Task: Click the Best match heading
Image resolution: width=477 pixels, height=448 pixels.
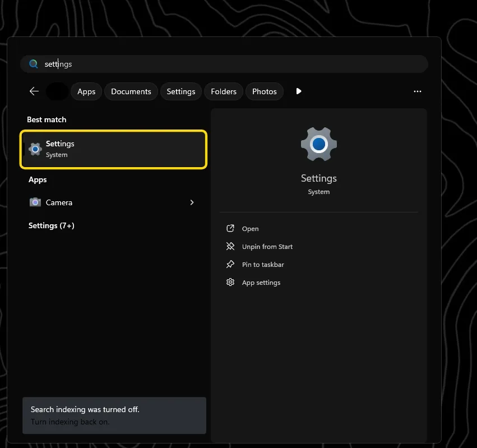Action: 47,119
